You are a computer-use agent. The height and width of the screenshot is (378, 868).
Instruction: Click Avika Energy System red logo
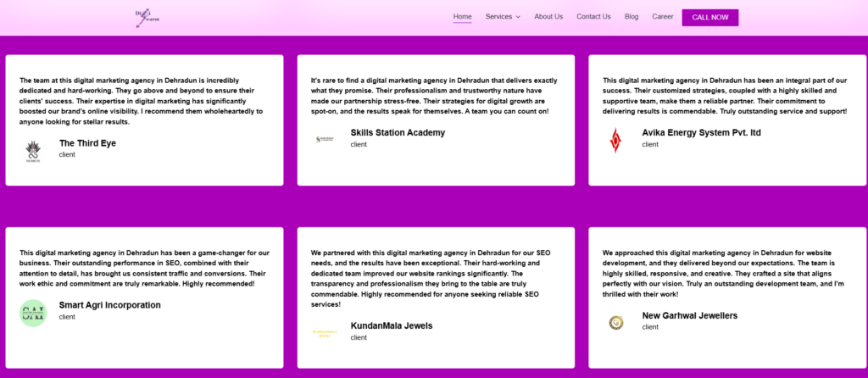pos(615,140)
